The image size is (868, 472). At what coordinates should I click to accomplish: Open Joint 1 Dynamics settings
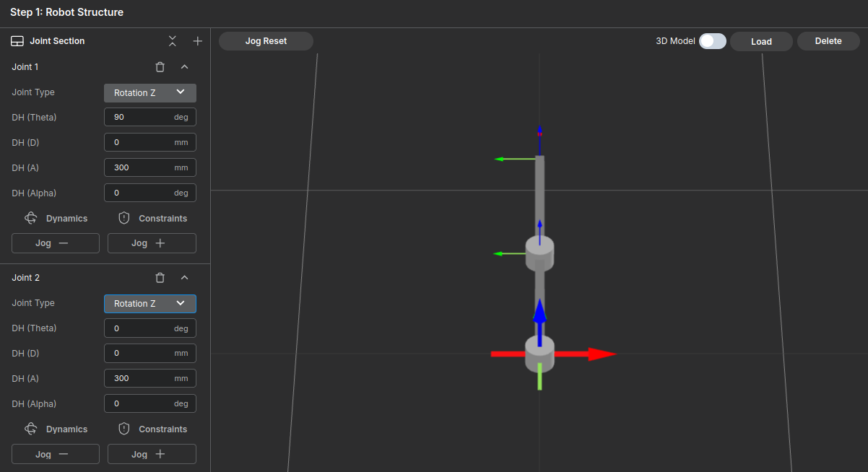[56, 218]
